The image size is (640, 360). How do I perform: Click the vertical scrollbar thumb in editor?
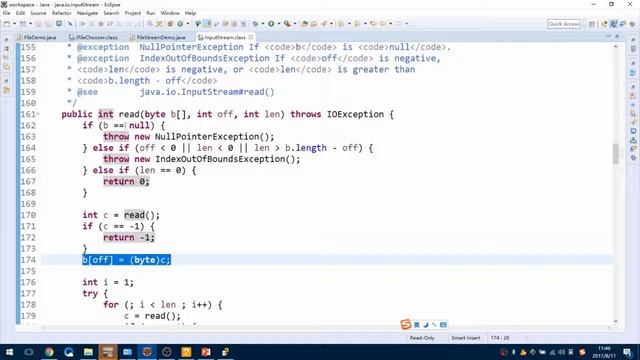pyautogui.click(x=616, y=153)
